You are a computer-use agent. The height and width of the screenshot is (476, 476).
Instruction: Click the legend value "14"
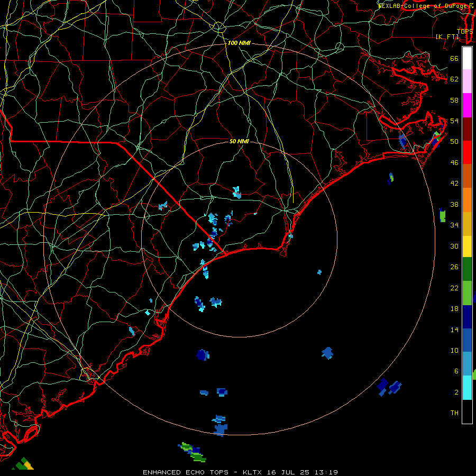[454, 329]
